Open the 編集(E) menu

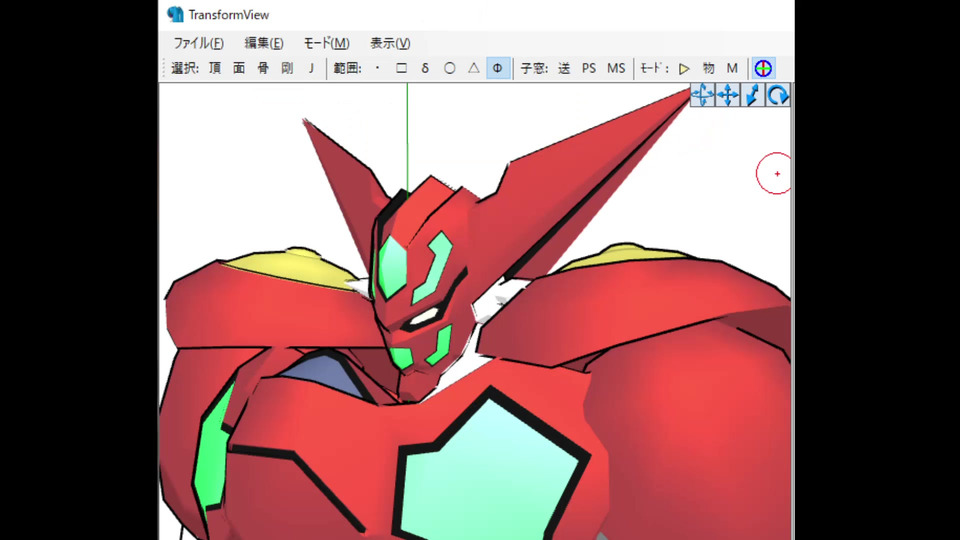(x=264, y=43)
